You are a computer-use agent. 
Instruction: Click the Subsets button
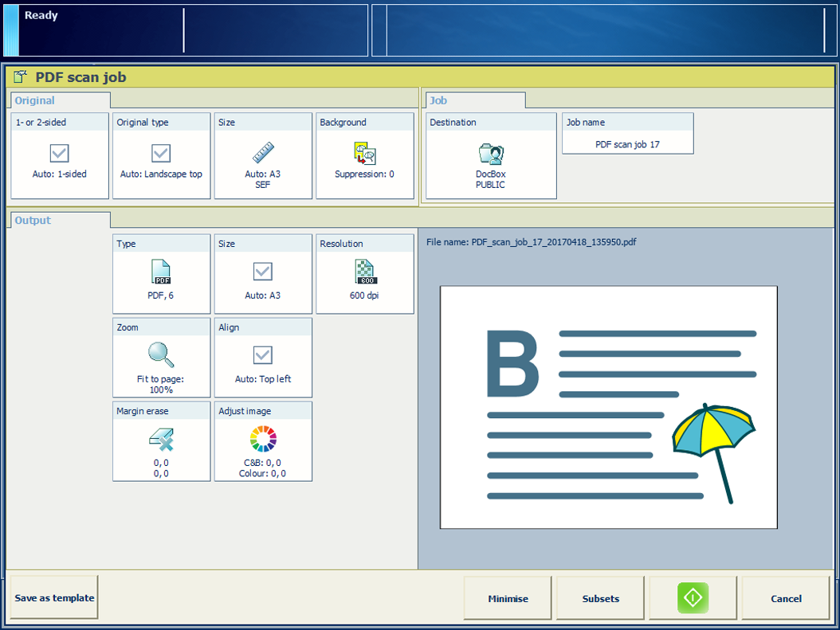[x=600, y=598]
